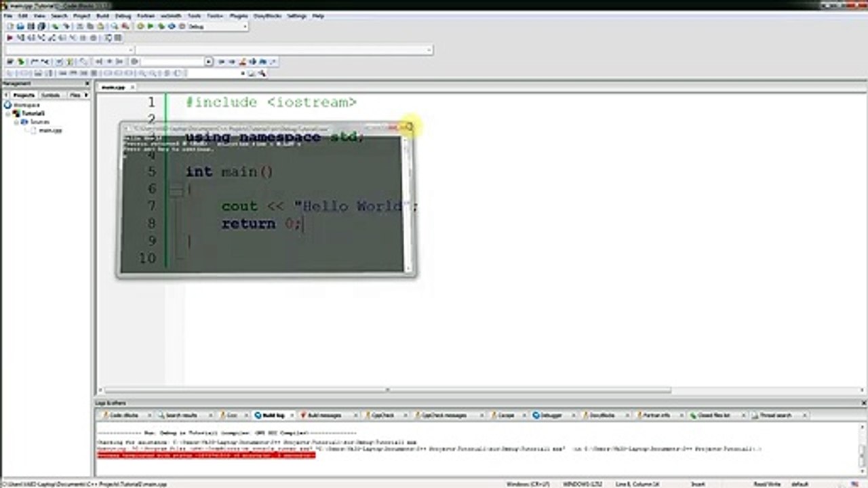
Task: Click the Read/Write status field
Action: coord(767,484)
